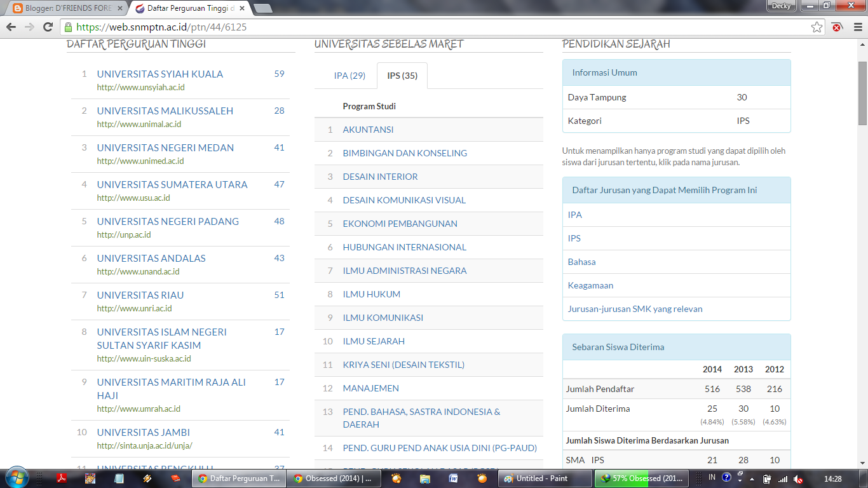Select ILMU SEJARAH program
Viewport: 868px width, 488px height.
374,341
